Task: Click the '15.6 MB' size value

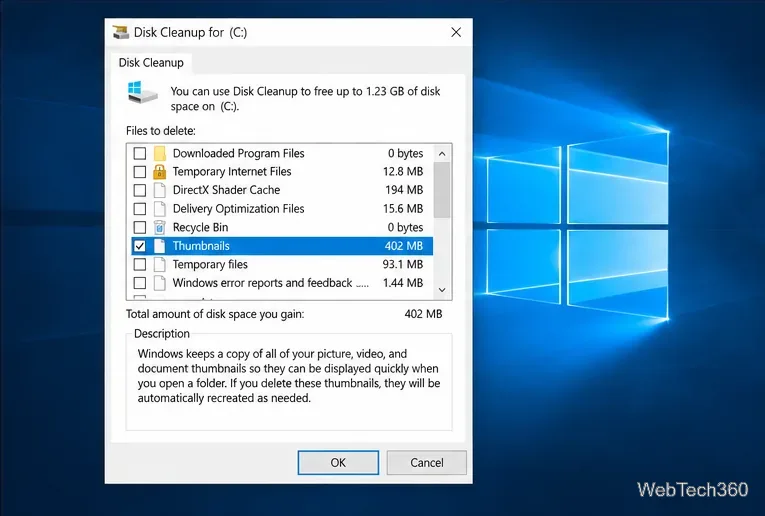Action: [x=403, y=209]
